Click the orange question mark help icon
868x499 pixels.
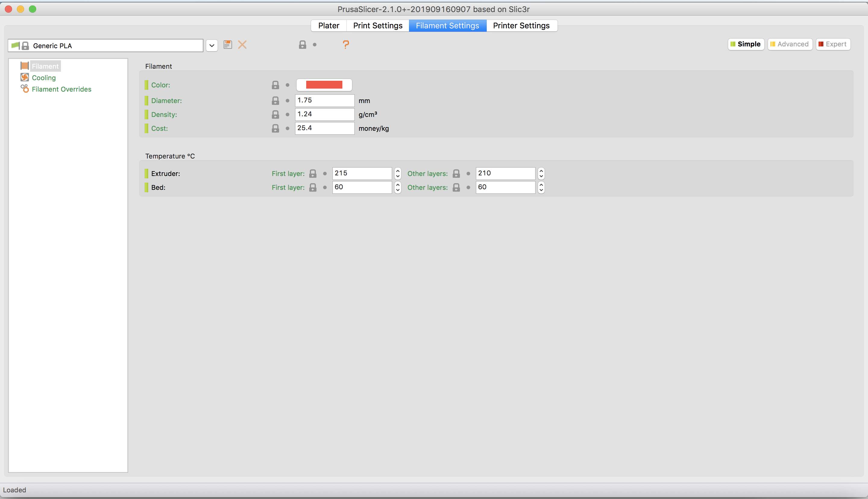346,45
